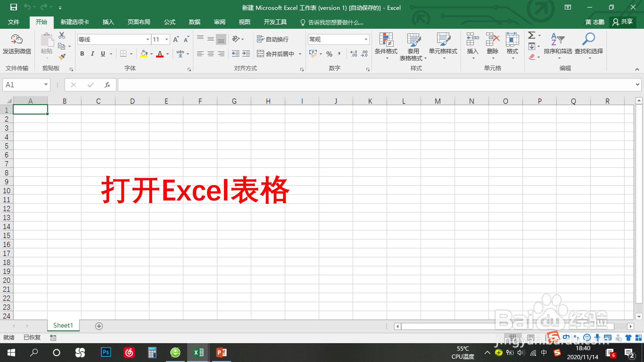Toggle Italic formatting

point(92,54)
